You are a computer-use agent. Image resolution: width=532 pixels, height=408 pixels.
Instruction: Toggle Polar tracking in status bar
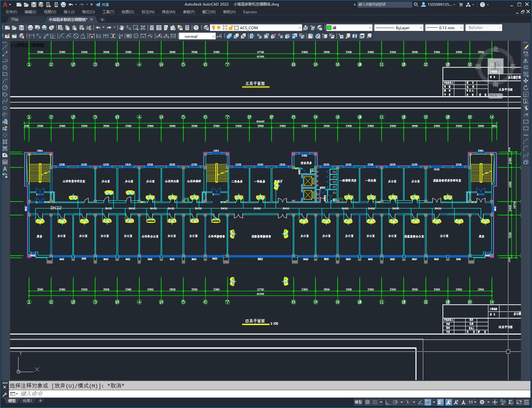pyautogui.click(x=396, y=402)
